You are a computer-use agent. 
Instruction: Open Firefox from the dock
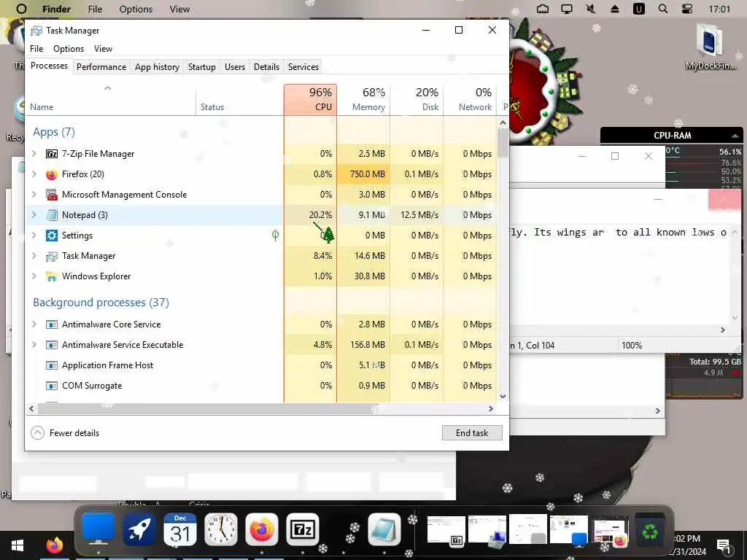262,529
